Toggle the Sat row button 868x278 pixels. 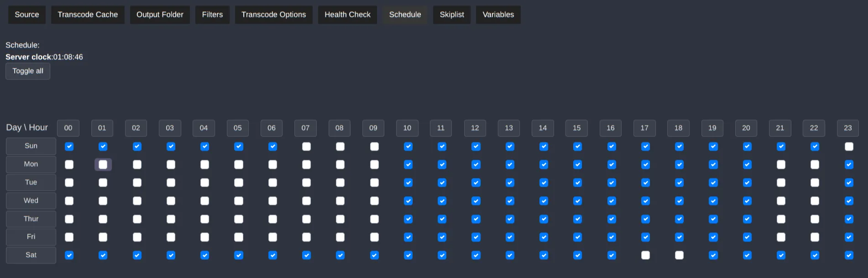31,255
